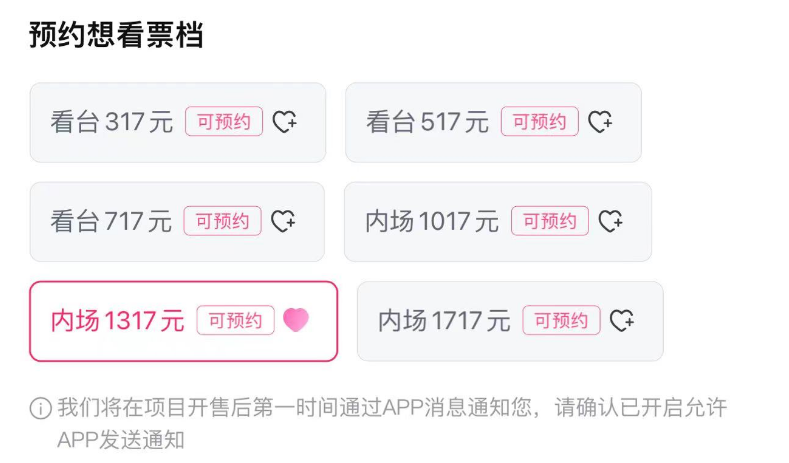Image resolution: width=789 pixels, height=463 pixels.
Task: Unfavorite the filled pink heart for 内场 1317元
Action: click(296, 320)
